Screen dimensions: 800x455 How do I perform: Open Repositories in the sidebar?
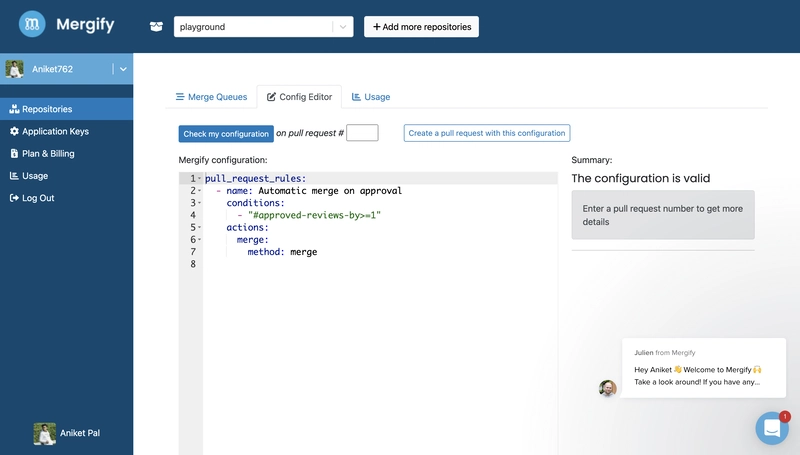tap(66, 109)
